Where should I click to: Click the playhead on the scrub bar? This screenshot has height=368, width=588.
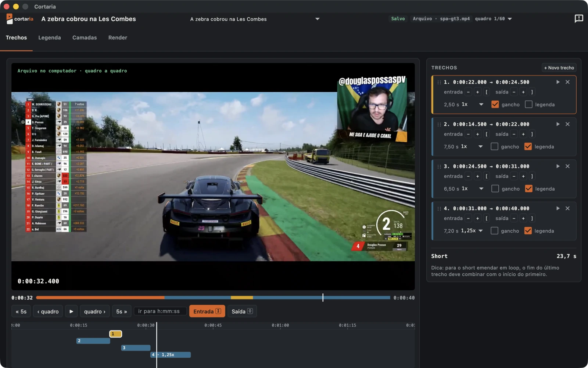pyautogui.click(x=323, y=297)
